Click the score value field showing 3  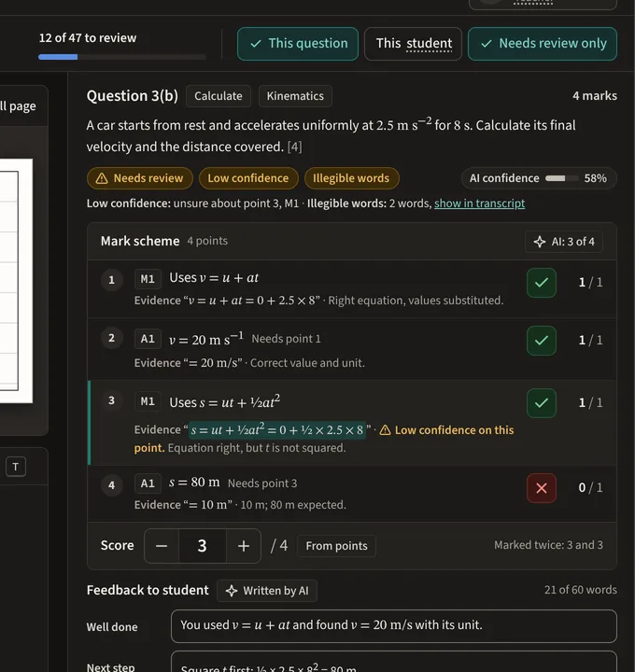203,546
